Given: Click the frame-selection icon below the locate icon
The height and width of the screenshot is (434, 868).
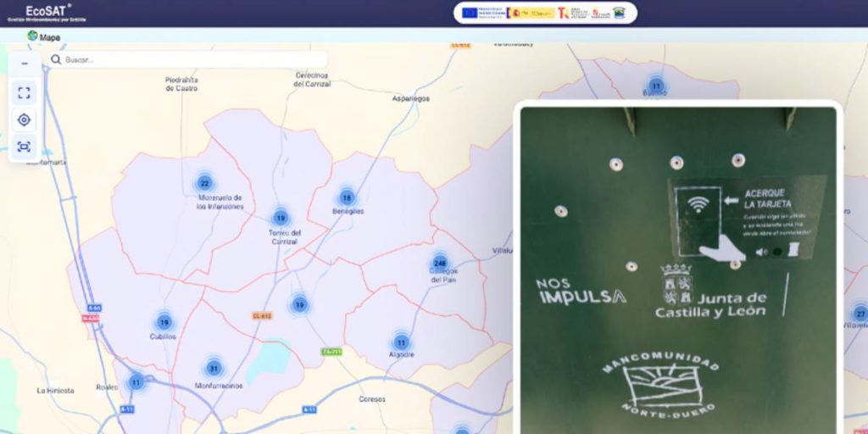Looking at the screenshot, I should 25,147.
